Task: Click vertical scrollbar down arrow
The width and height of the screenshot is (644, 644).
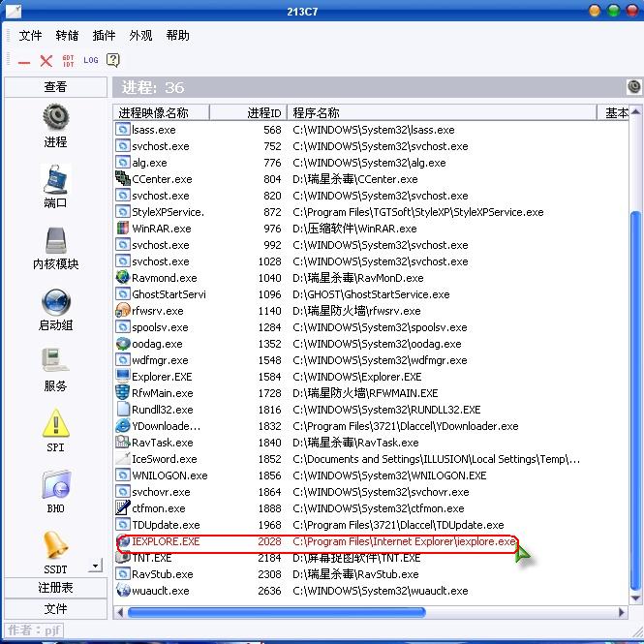Action: (x=636, y=598)
